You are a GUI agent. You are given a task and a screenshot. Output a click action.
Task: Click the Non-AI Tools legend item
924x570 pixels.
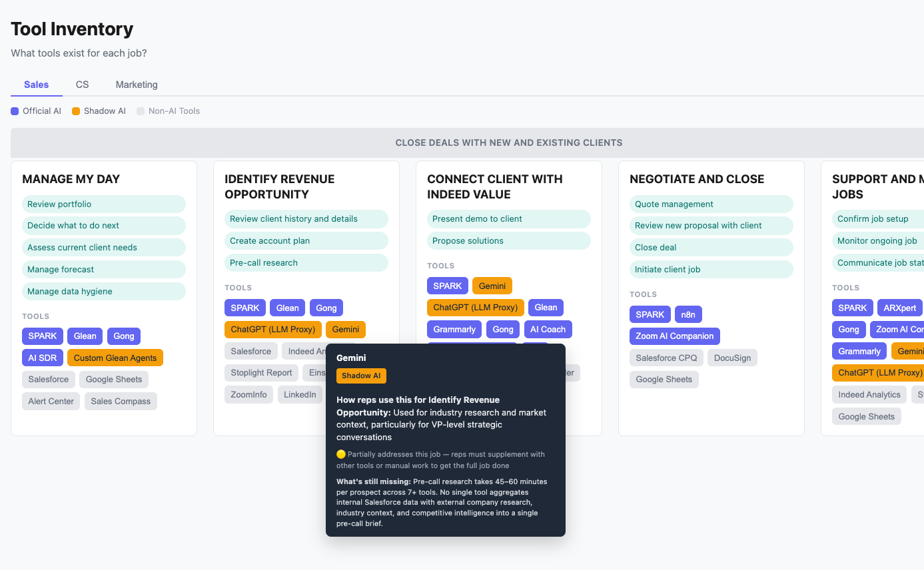pos(168,111)
